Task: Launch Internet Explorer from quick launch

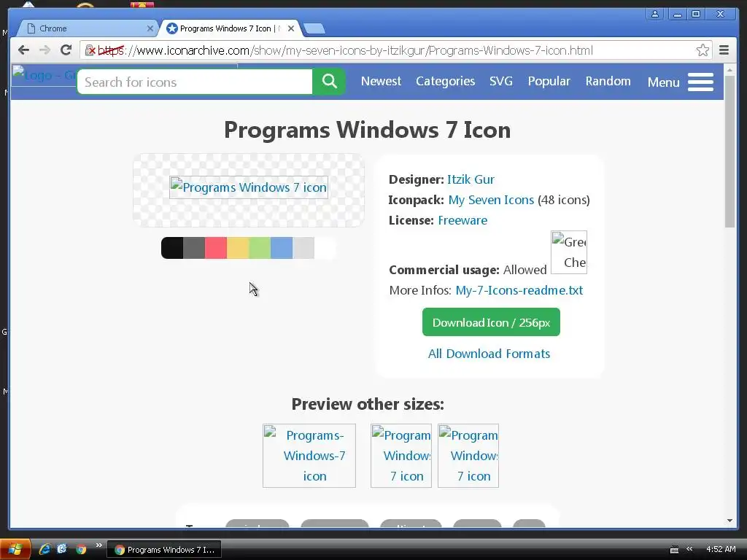Action: (x=44, y=549)
